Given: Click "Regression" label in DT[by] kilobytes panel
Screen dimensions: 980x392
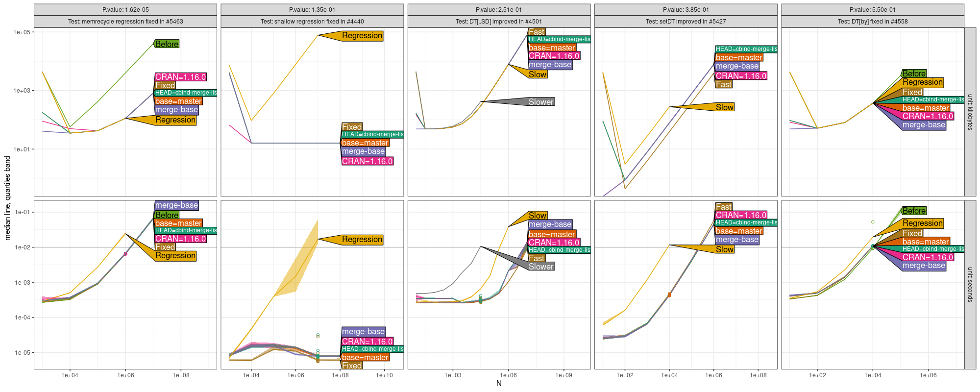Looking at the screenshot, I should tap(923, 82).
